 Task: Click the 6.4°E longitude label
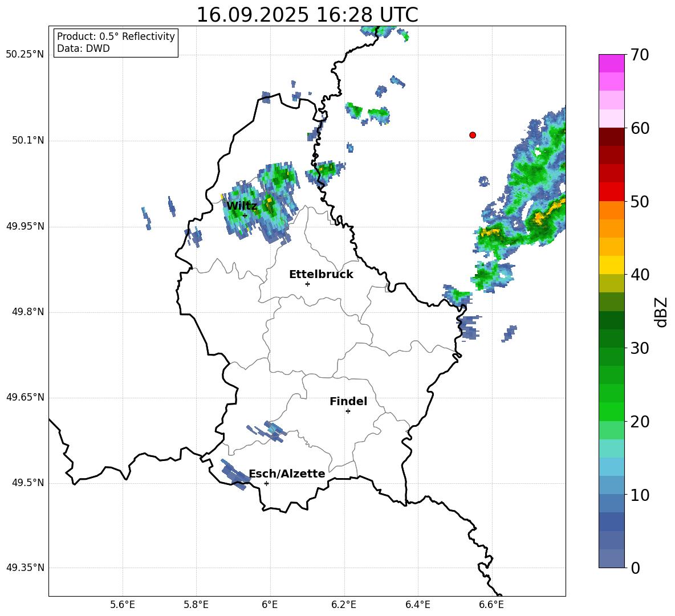(417, 605)
